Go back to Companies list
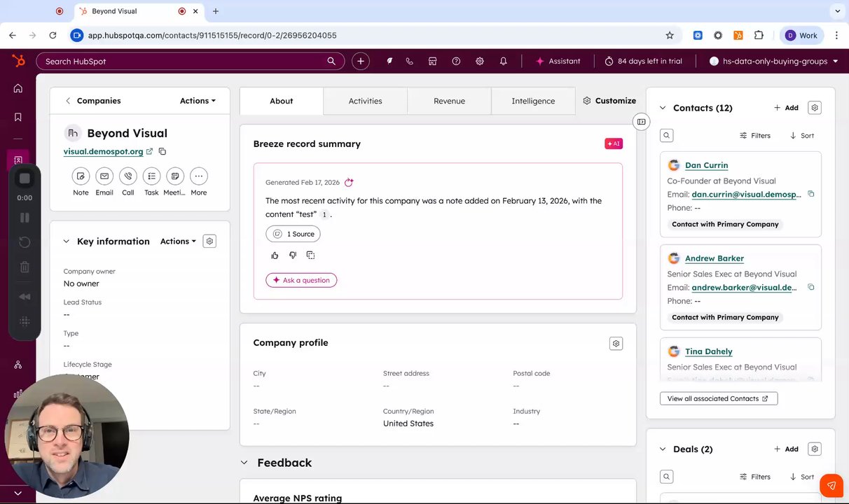The height and width of the screenshot is (504, 849). click(92, 101)
